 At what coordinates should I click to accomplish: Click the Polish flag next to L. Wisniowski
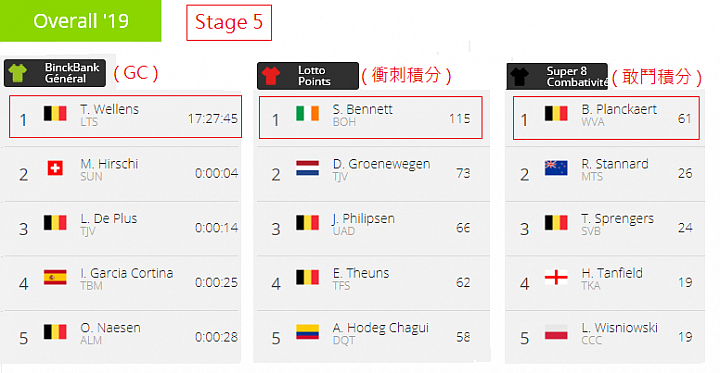pyautogui.click(x=556, y=332)
